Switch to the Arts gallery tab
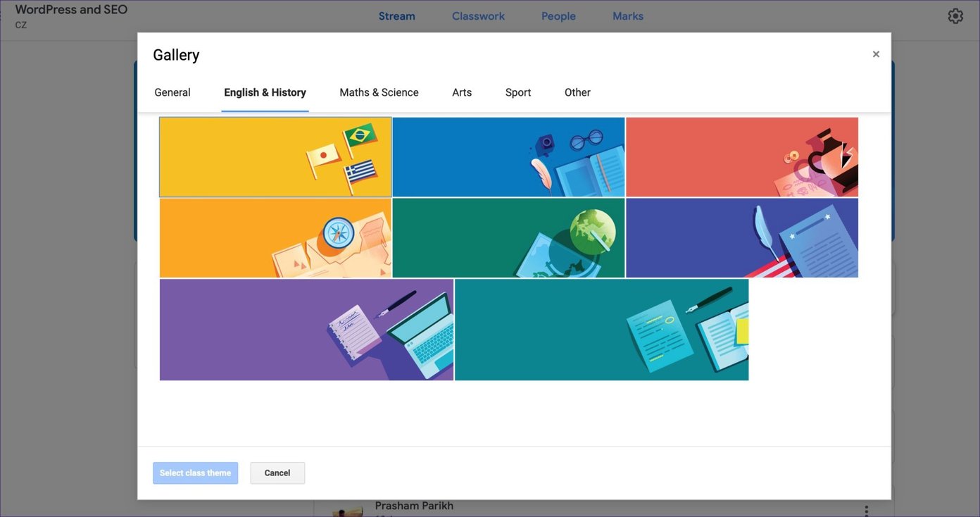 (462, 92)
